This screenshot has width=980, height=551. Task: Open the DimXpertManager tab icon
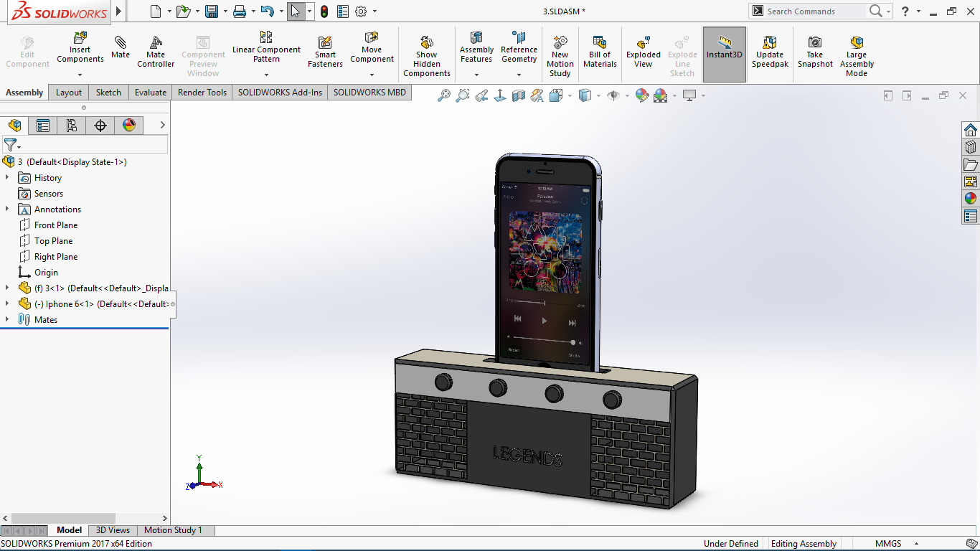pyautogui.click(x=100, y=126)
